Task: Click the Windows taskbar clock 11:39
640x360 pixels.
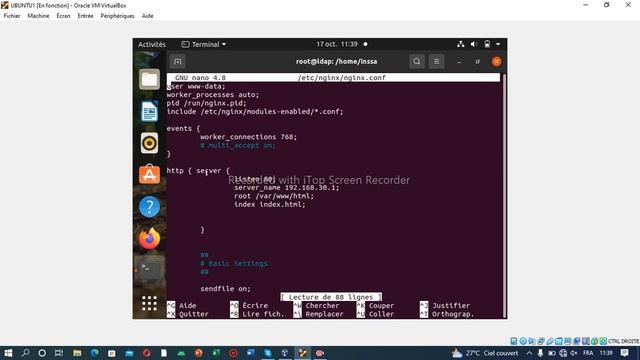Action: click(x=606, y=353)
